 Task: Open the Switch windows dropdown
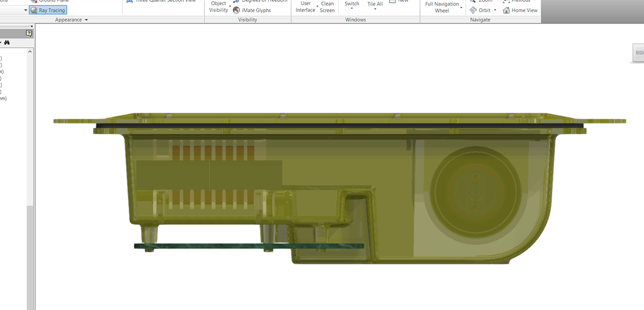(x=351, y=5)
